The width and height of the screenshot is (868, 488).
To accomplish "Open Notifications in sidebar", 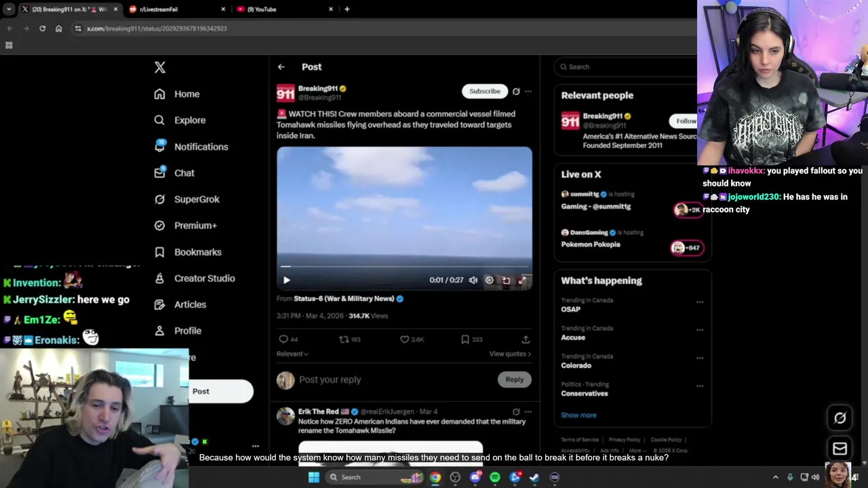I will (x=191, y=146).
